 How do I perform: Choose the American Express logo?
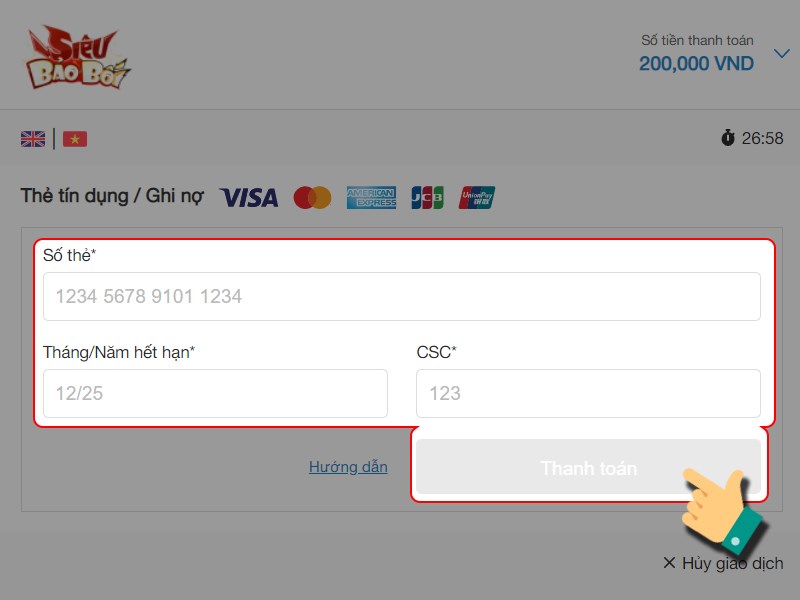371,197
